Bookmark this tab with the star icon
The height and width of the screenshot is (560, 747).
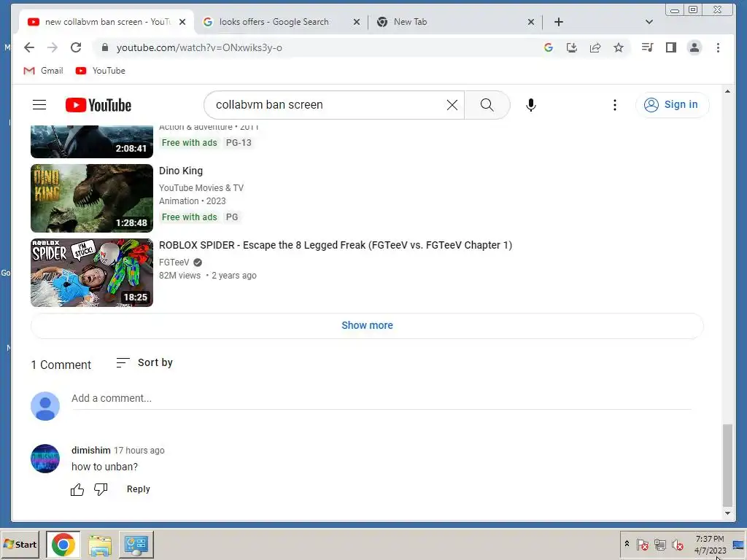[619, 47]
